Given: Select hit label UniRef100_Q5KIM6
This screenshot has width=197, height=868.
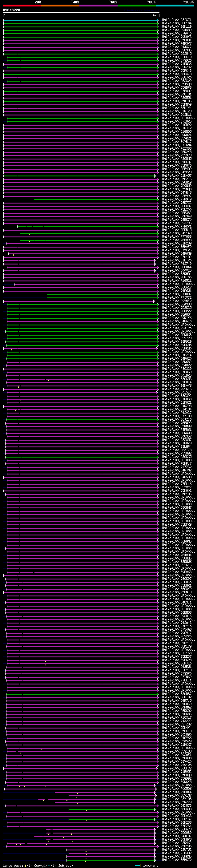Looking at the screenshot, I should click(176, 101).
